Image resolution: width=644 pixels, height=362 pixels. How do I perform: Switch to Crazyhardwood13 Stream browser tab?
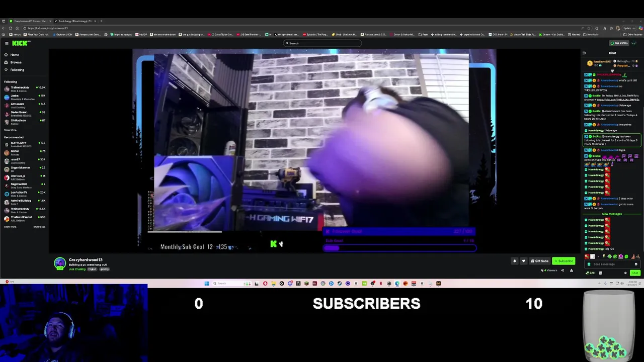[30, 21]
